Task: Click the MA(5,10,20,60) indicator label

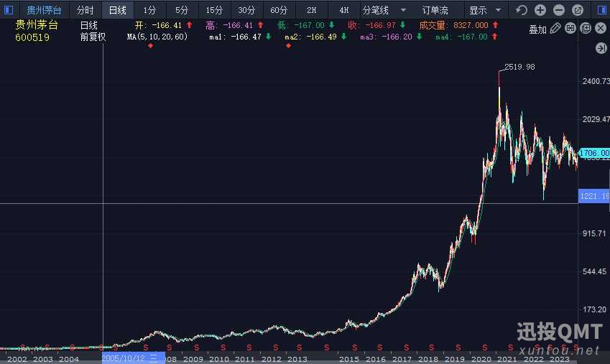Action: (157, 37)
